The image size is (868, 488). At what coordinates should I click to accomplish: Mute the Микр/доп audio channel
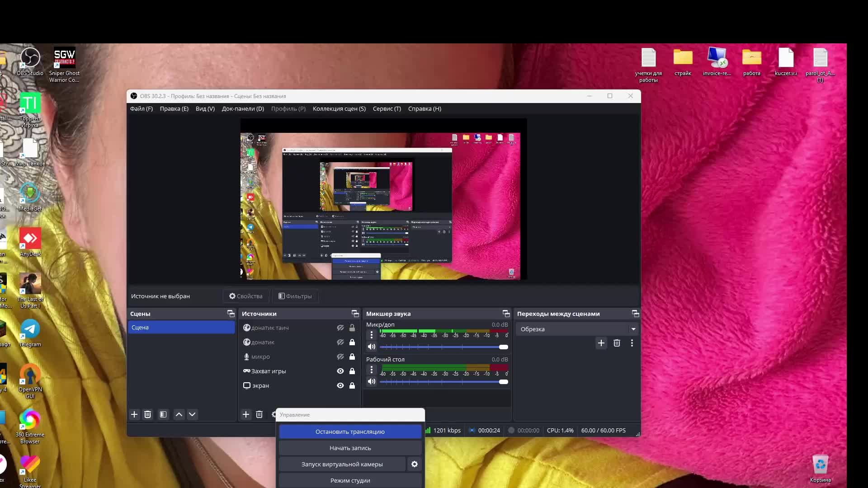coord(370,346)
